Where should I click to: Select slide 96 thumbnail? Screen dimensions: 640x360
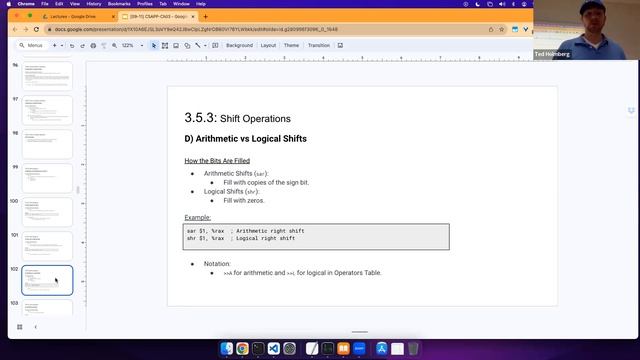tap(47, 76)
